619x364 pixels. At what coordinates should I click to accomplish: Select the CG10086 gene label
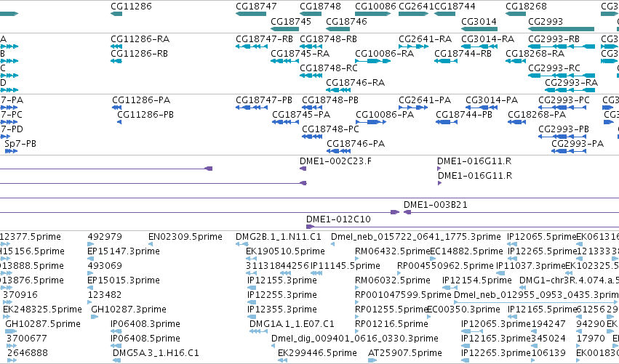pyautogui.click(x=375, y=7)
